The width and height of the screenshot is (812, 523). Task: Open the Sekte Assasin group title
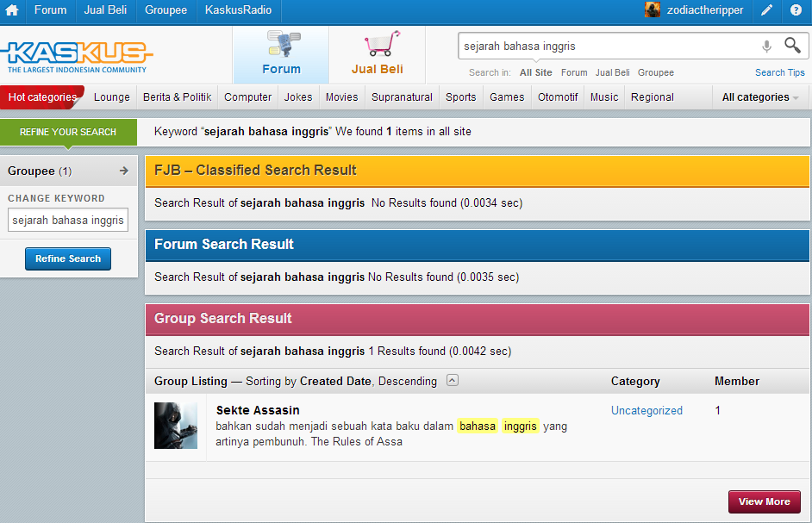pos(258,410)
